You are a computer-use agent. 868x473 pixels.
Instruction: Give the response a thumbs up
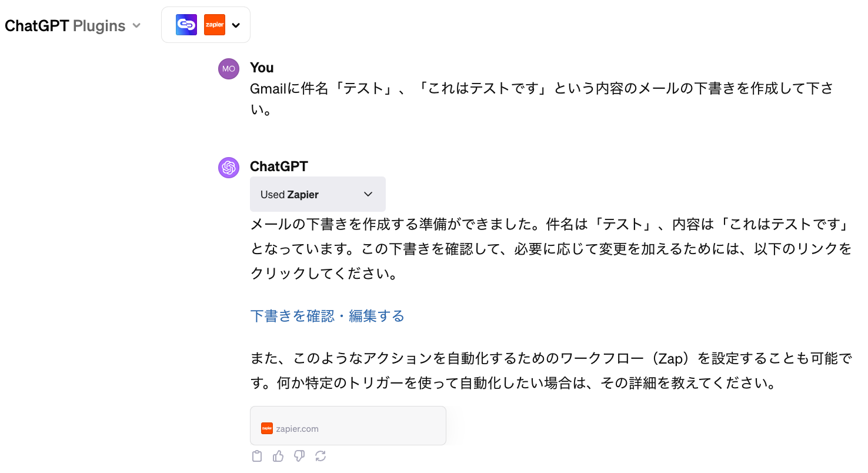[278, 456]
